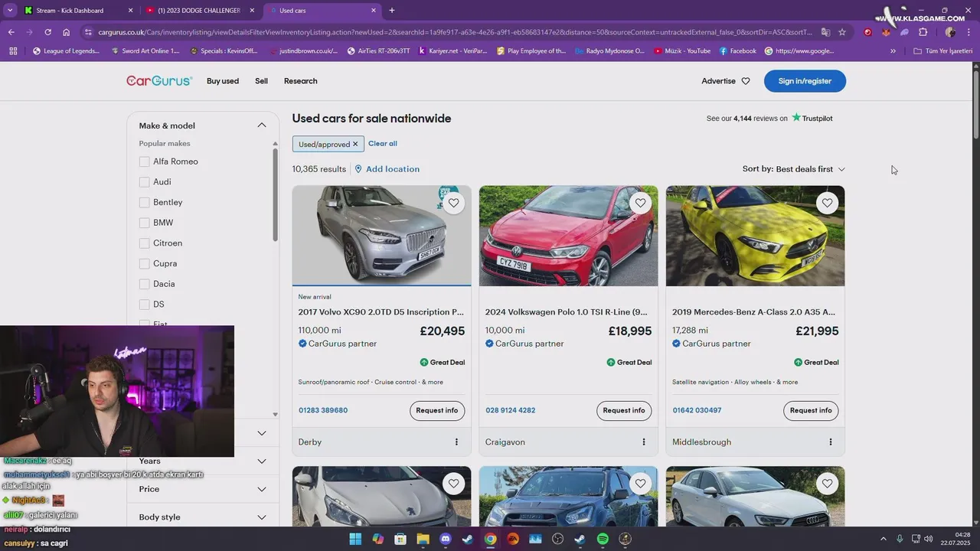Tick the Alfa Romeo checkbox

pos(144,161)
